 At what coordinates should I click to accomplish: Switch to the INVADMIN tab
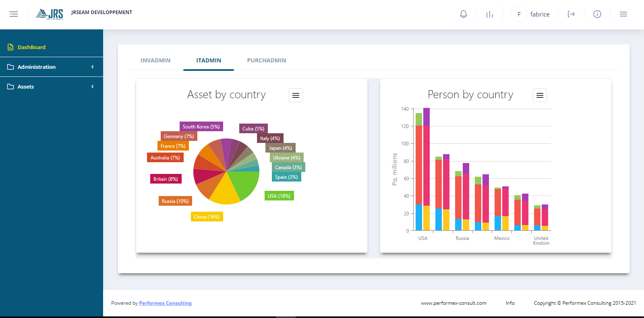pos(155,60)
